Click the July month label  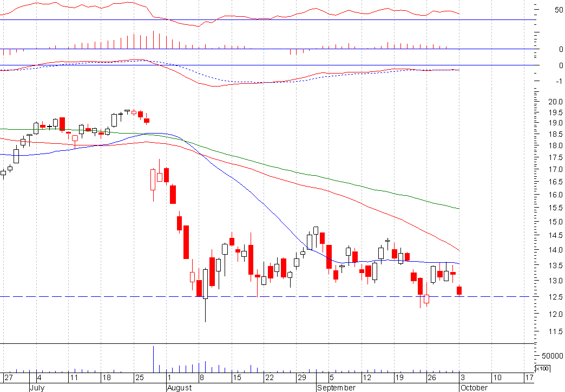click(37, 388)
